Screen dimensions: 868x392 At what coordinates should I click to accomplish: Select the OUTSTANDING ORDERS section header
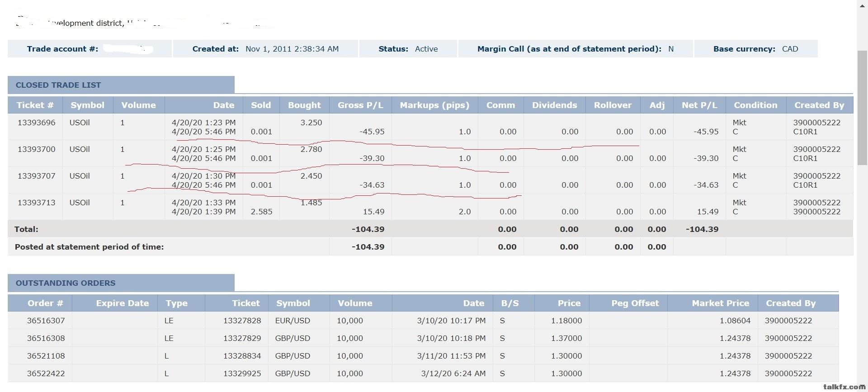pyautogui.click(x=121, y=283)
